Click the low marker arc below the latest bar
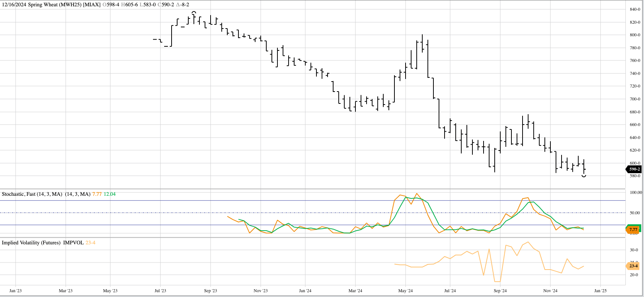The width and height of the screenshot is (644, 297). tap(584, 176)
